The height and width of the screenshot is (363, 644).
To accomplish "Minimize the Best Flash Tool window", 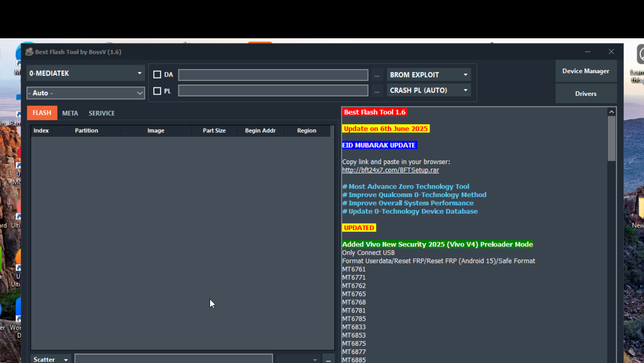I will point(587,52).
